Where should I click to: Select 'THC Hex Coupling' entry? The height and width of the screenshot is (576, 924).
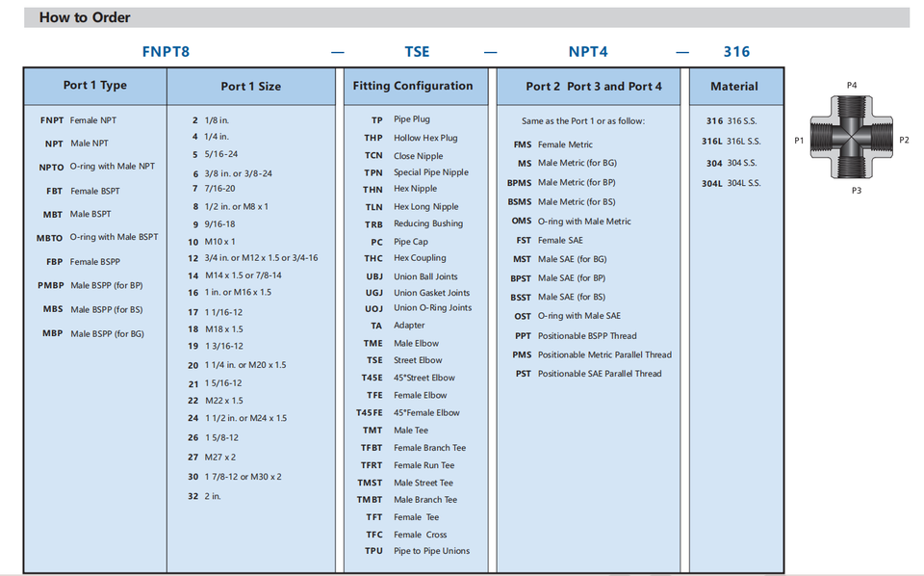click(x=405, y=258)
